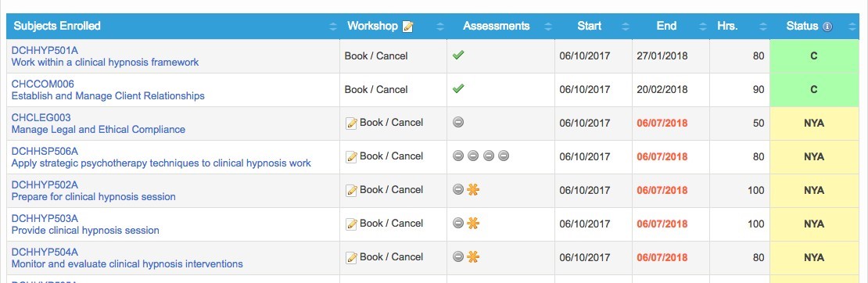The image size is (868, 283).
Task: Sort table using Hrs. column arrows
Action: coord(762,27)
